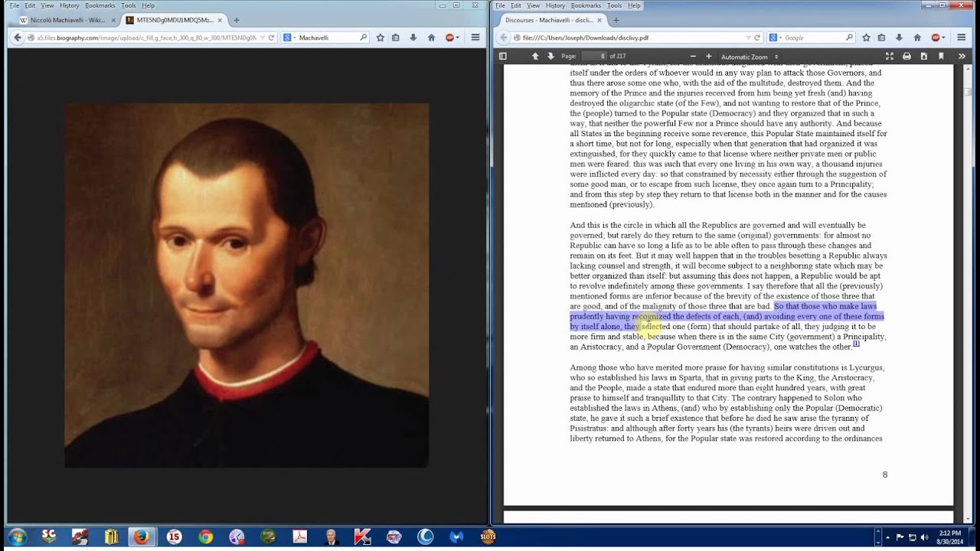The height and width of the screenshot is (551, 980).
Task: Open Help menu in left window
Action: click(148, 5)
